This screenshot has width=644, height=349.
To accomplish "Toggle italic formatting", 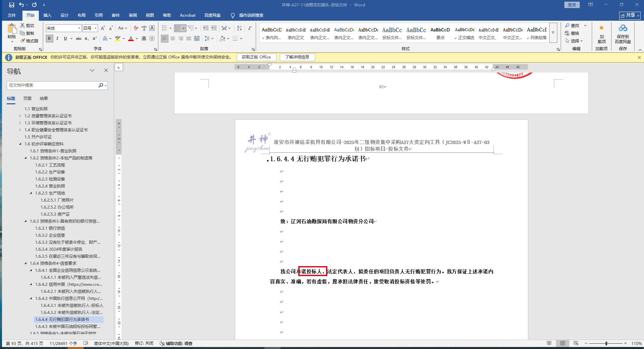I will tap(57, 38).
